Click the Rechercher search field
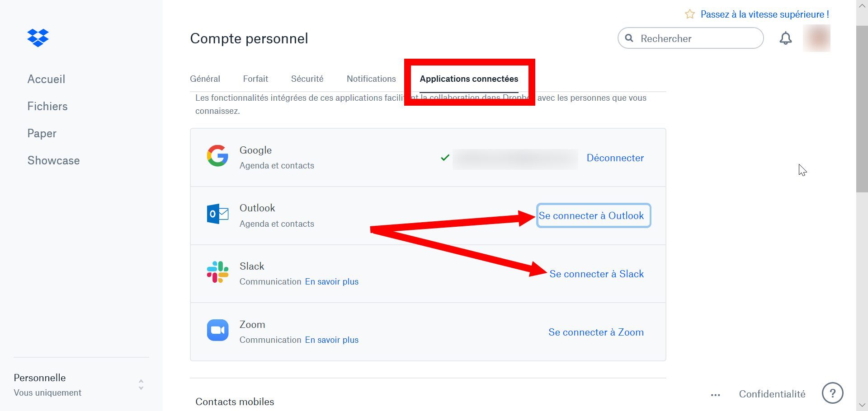Image resolution: width=868 pixels, height=411 pixels. click(690, 38)
